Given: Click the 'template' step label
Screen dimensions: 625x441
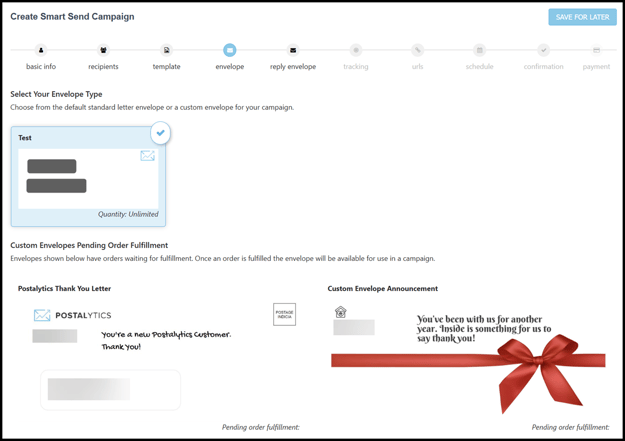Looking at the screenshot, I should (x=167, y=67).
